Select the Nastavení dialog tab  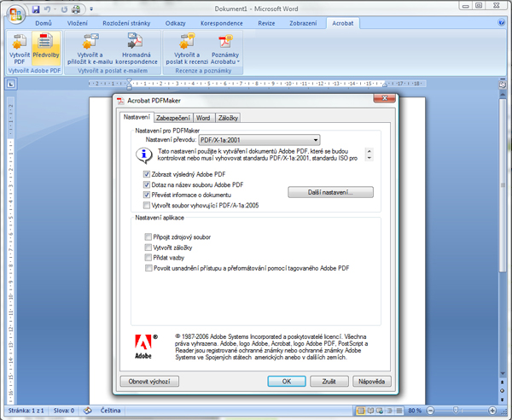pyautogui.click(x=137, y=117)
